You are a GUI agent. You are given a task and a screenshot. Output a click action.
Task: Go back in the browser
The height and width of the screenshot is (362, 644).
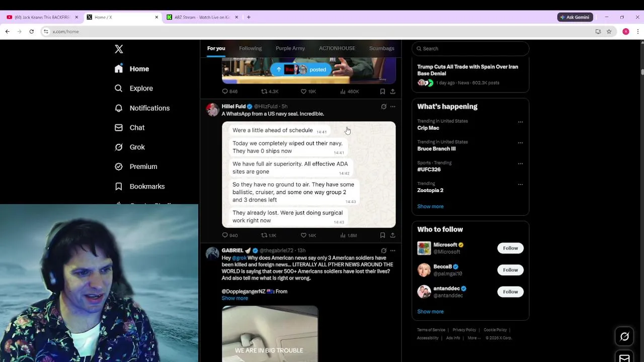7,31
